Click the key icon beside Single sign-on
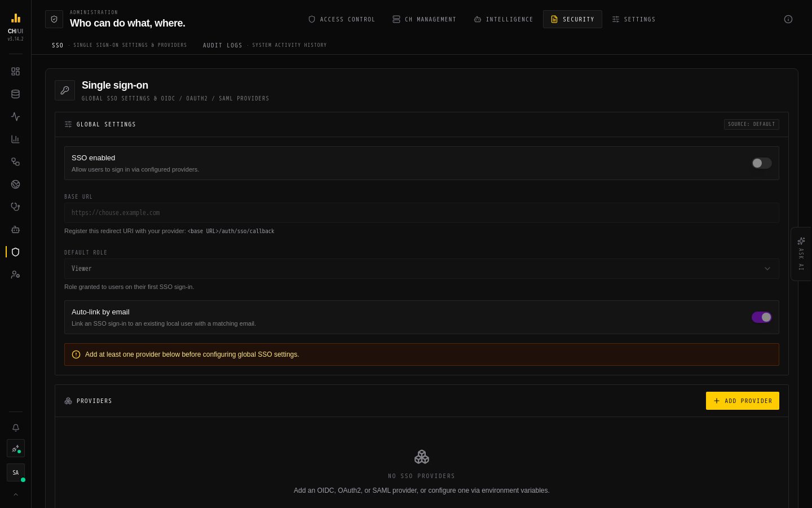 click(65, 90)
